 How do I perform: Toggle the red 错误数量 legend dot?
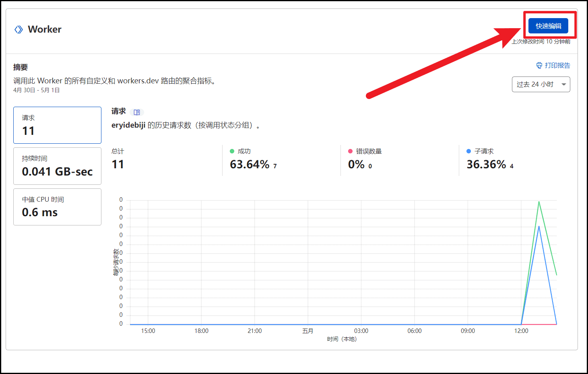tap(350, 151)
